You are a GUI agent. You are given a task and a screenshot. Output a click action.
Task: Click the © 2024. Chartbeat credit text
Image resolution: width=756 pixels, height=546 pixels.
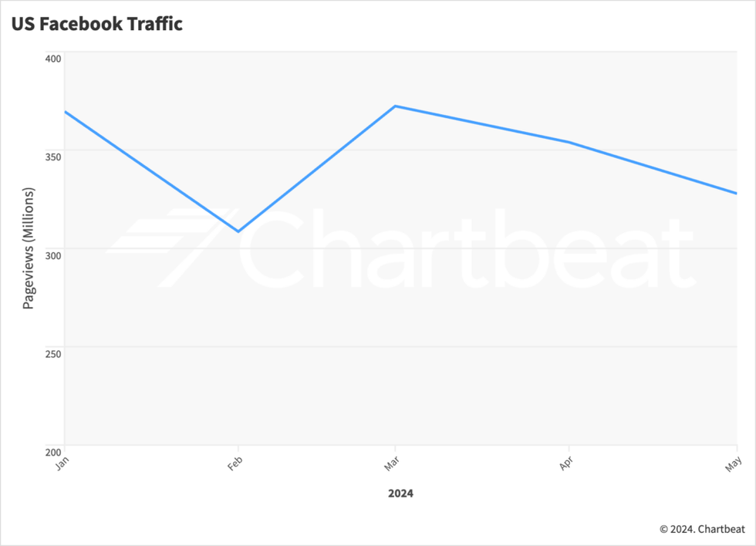point(701,529)
